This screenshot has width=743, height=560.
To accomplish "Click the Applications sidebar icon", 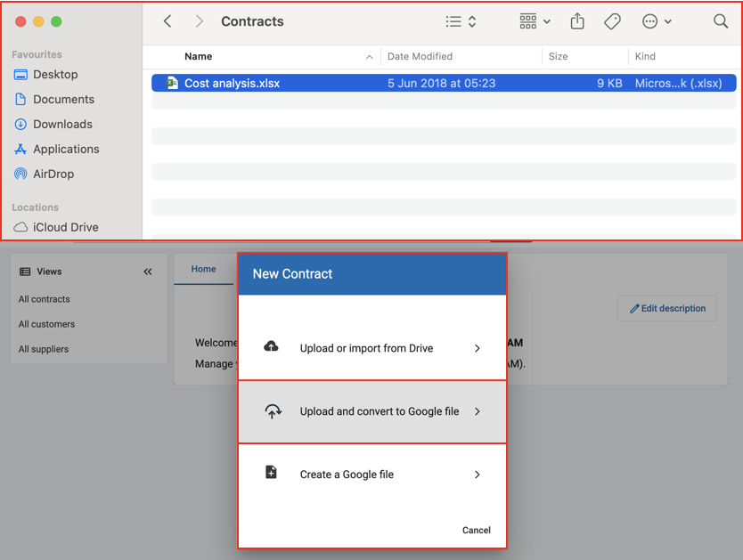I will [x=20, y=149].
